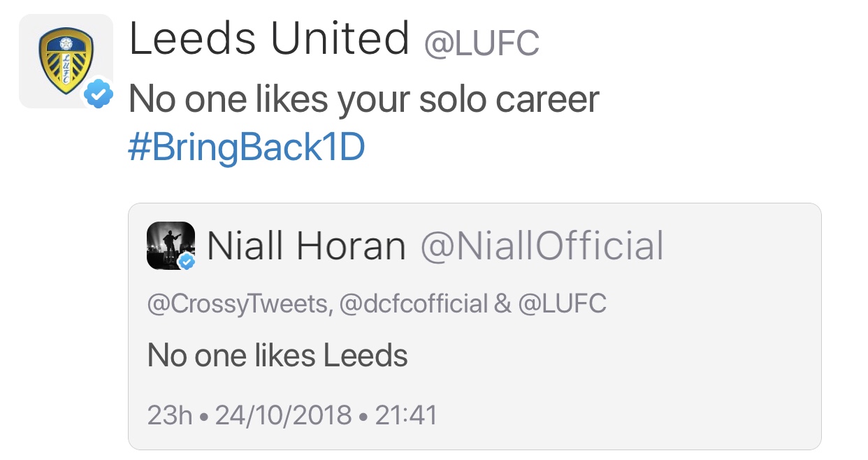Click the 24/10/2018 date
The width and height of the screenshot is (868, 460).
283,415
